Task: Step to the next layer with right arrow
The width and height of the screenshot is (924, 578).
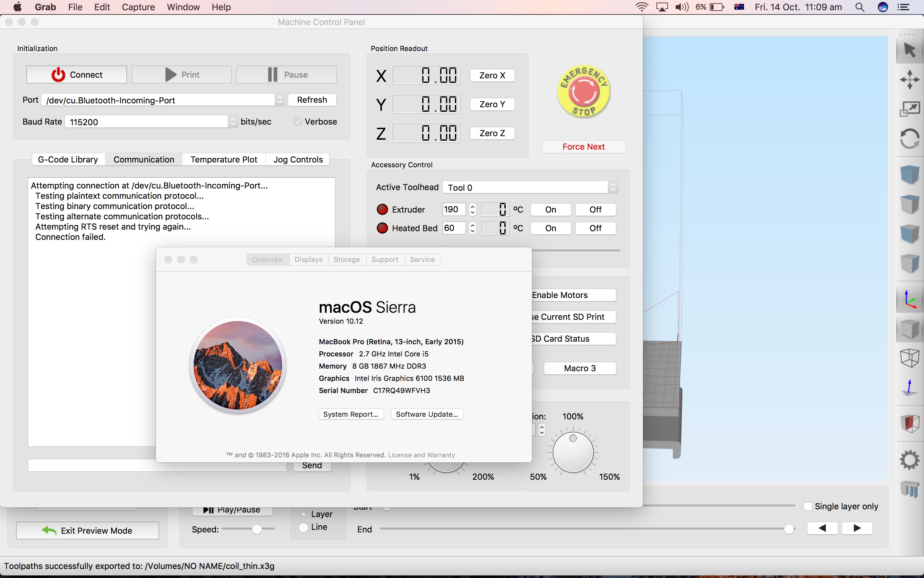Action: pos(857,528)
